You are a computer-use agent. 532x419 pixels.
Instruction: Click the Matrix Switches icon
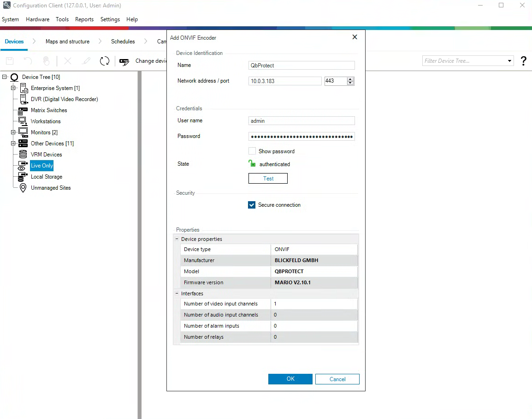point(23,111)
